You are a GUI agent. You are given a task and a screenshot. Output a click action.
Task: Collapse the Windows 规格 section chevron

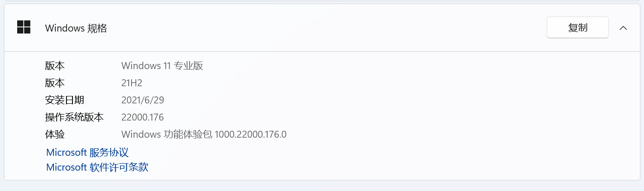(x=624, y=28)
